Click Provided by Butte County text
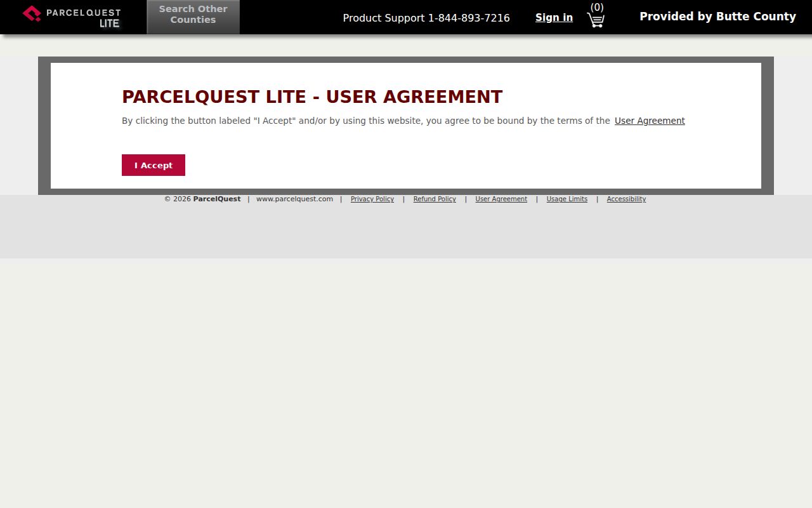Image resolution: width=812 pixels, height=508 pixels. coord(717,17)
